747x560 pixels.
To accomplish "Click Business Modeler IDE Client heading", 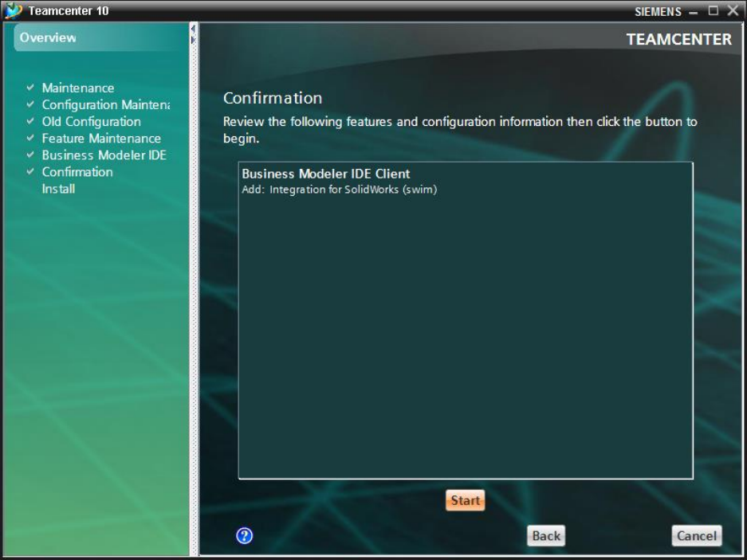I will [x=326, y=174].
